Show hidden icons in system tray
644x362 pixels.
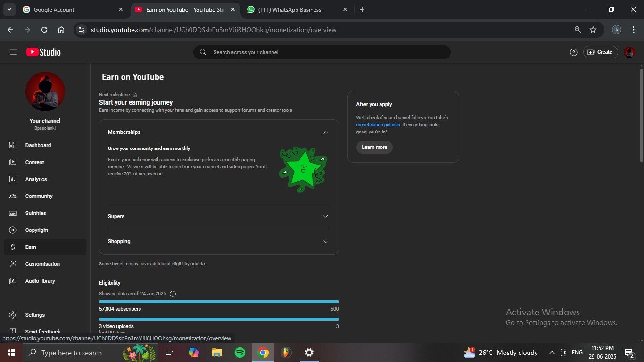[x=552, y=353]
